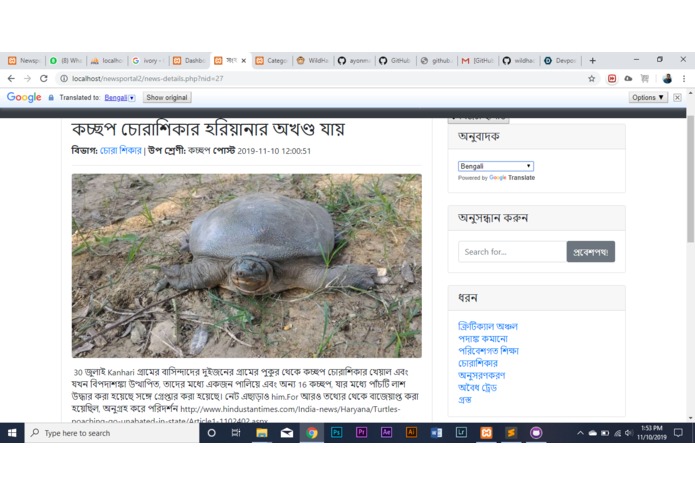Show hidden system tray icons
The width and height of the screenshot is (695, 494).
click(x=580, y=433)
